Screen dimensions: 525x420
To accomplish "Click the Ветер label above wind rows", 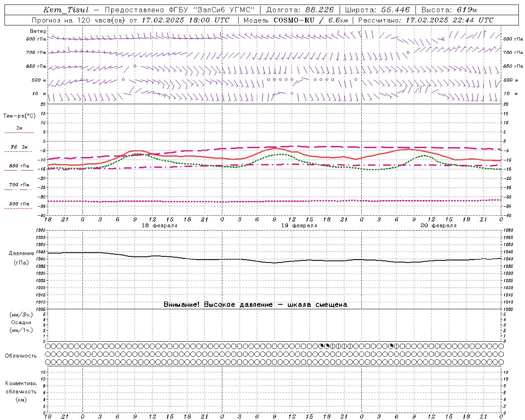I will (x=38, y=31).
